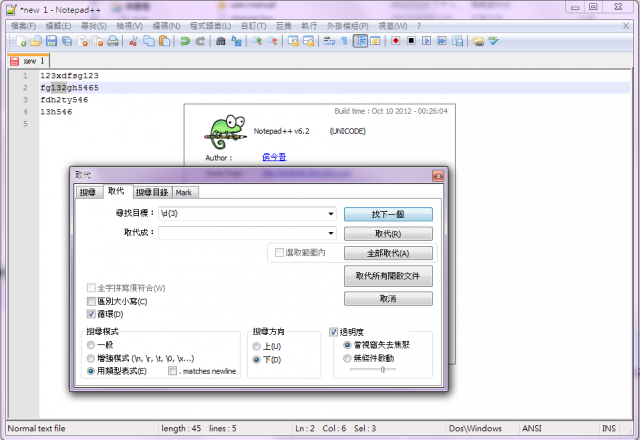Toggle synchronize horizontal scrolling icon
Image resolution: width=640 pixels, height=440 pixels.
point(309,41)
